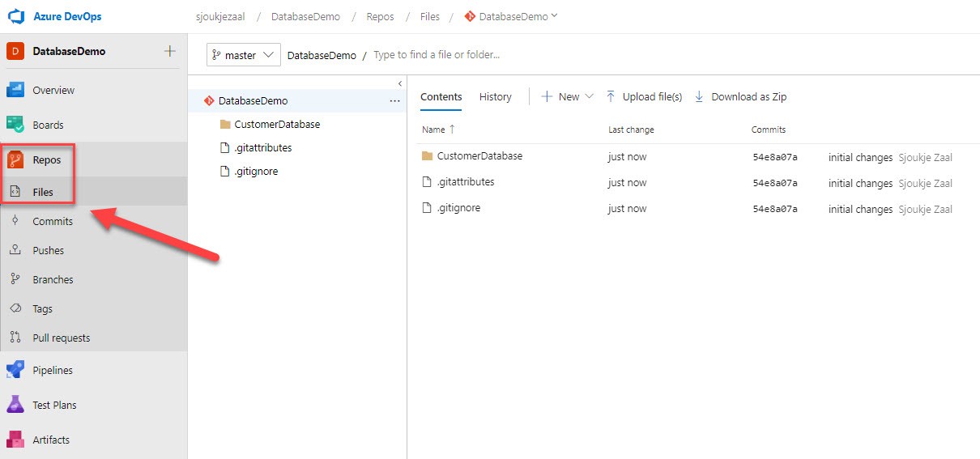Image resolution: width=980 pixels, height=459 pixels.
Task: Click the Commits column header
Action: (769, 130)
